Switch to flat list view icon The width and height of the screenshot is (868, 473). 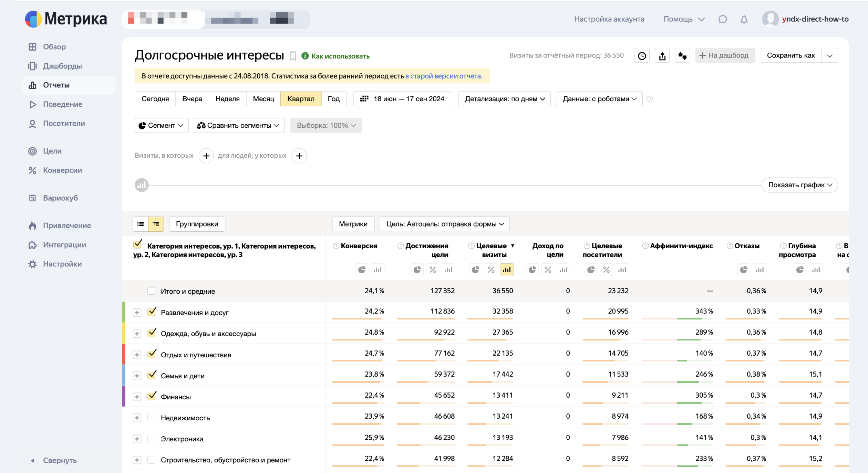(141, 224)
